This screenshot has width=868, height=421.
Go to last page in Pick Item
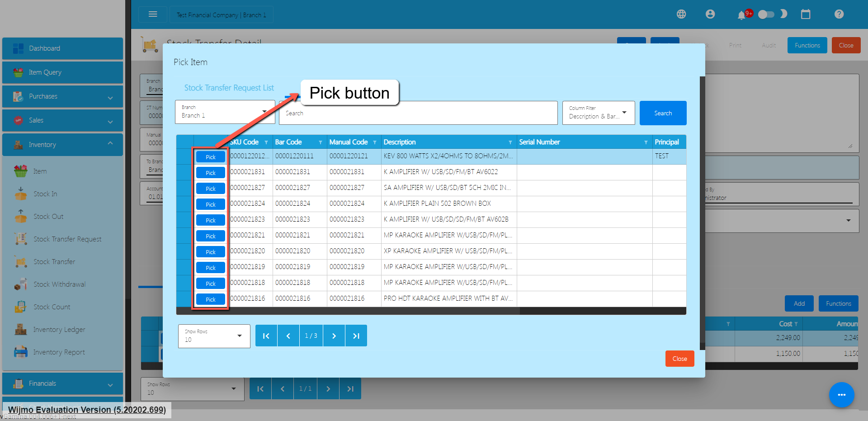(356, 336)
